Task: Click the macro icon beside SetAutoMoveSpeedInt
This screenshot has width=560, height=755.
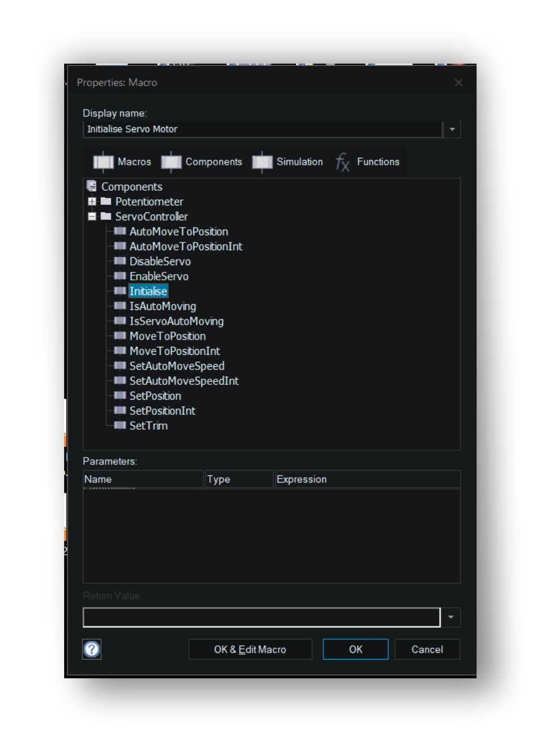Action: tap(120, 380)
